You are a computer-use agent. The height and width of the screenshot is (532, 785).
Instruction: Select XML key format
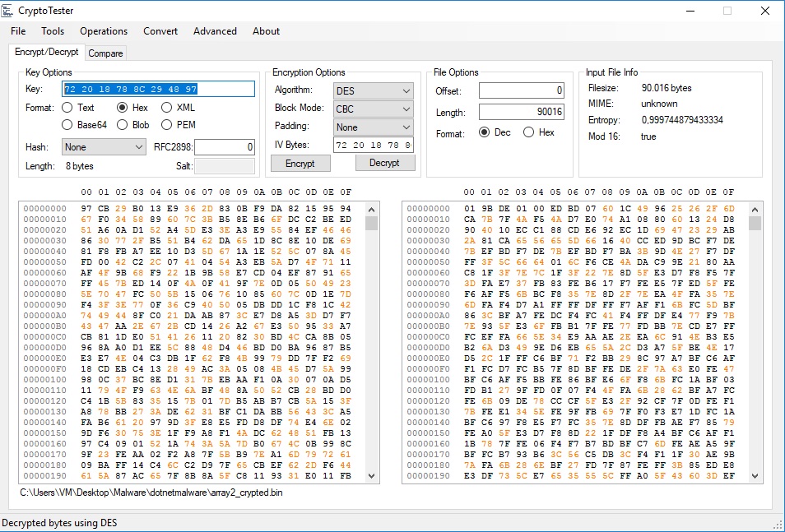tap(179, 108)
